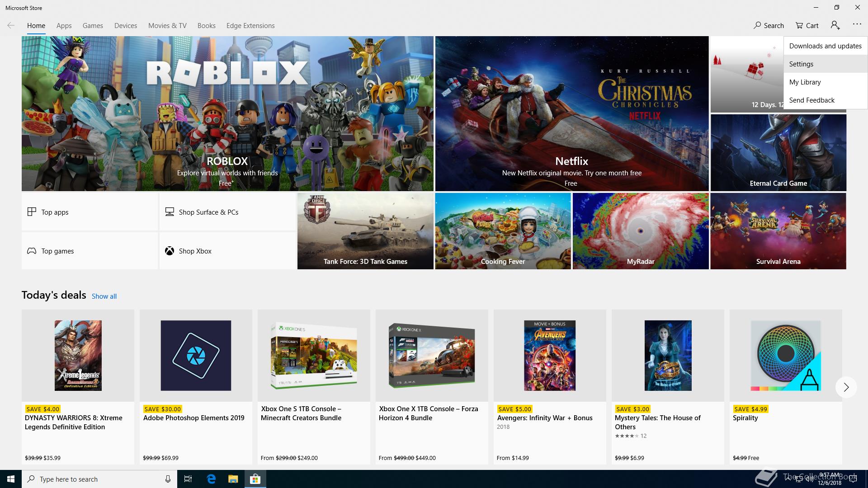The height and width of the screenshot is (488, 868).
Task: Open Mystery Tales: The House of Others
Action: coord(668,387)
